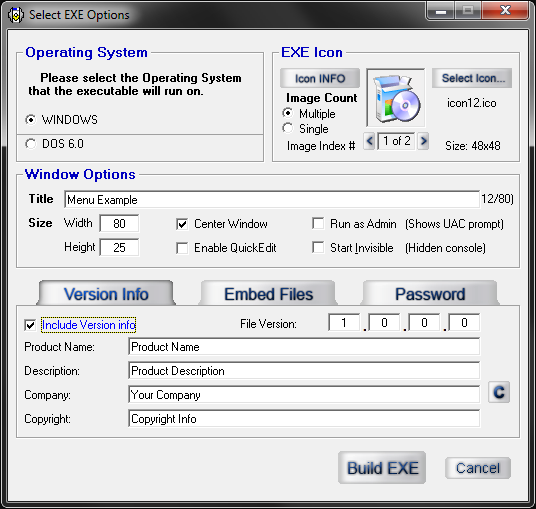Uncheck Include Version info
The image size is (536, 509).
30,325
